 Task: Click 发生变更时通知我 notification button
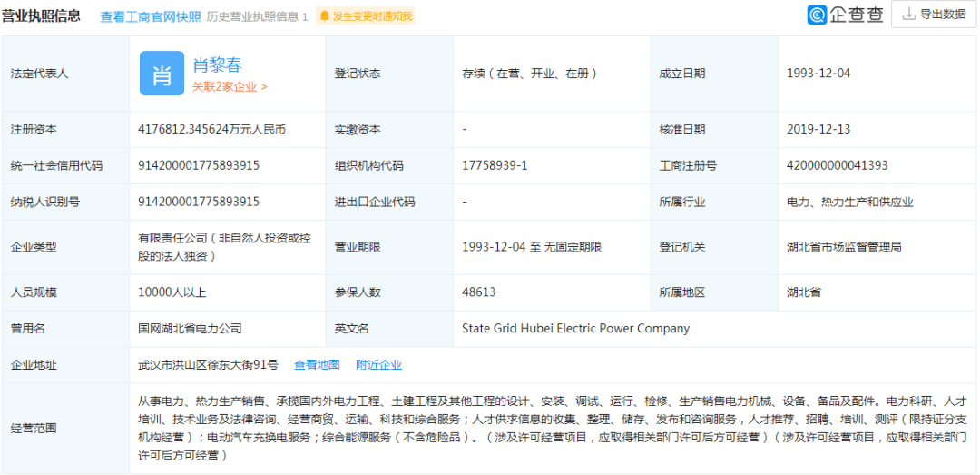tap(366, 16)
